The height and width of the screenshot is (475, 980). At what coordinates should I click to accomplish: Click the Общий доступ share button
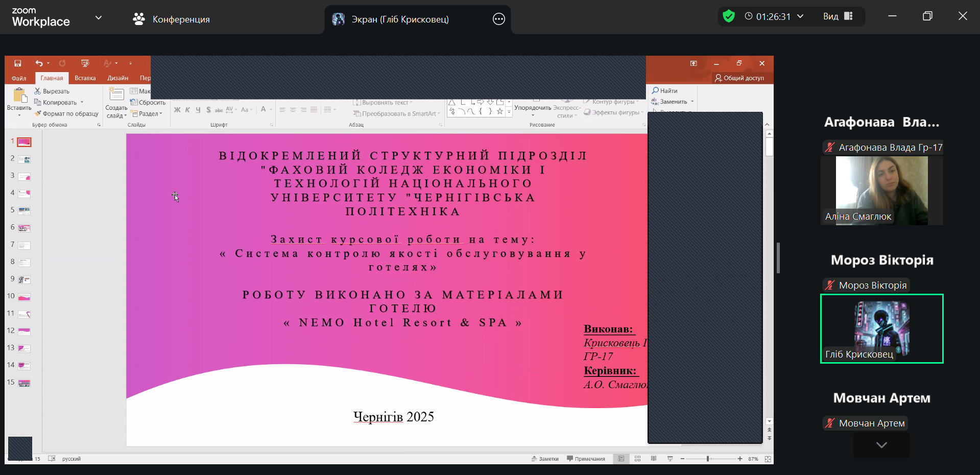tap(739, 78)
